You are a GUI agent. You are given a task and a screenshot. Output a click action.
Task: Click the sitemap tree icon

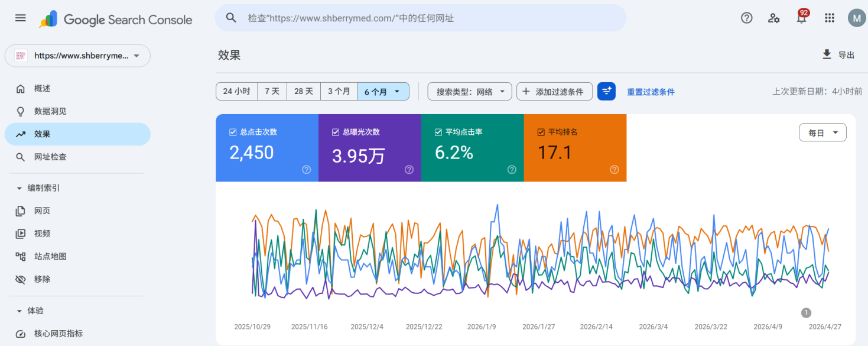click(21, 257)
